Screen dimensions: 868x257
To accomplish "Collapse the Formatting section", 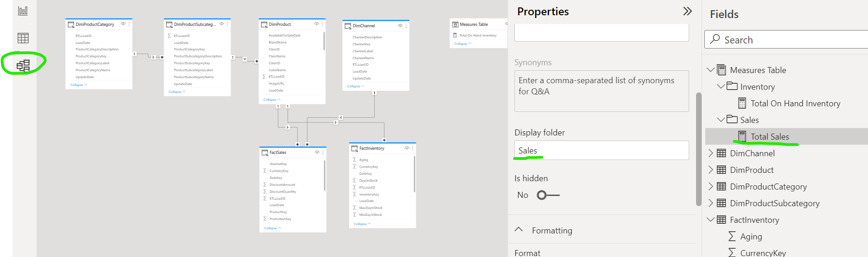I will pos(519,230).
